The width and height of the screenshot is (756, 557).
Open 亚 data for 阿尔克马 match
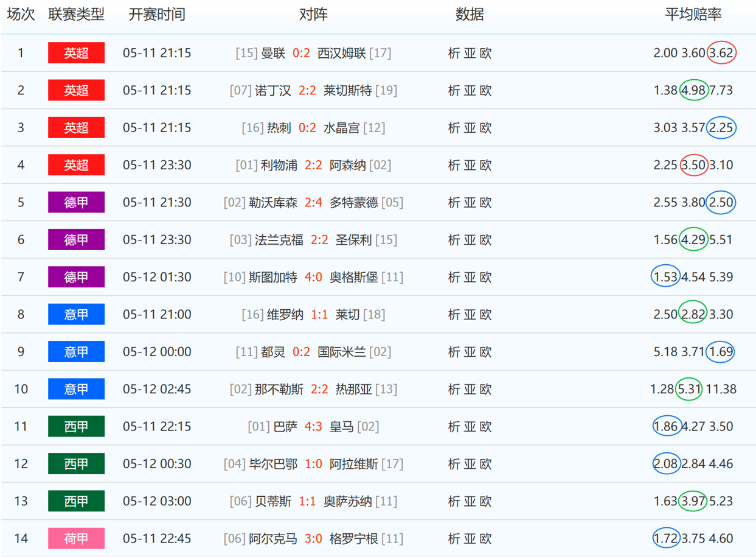point(470,539)
